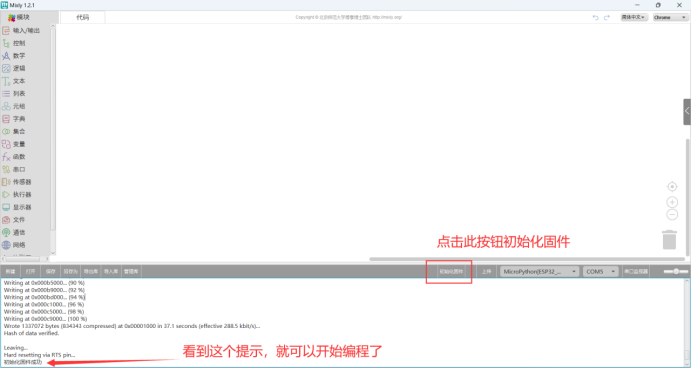The height and width of the screenshot is (368, 692).
Task: Click the 'Writing at 0x000c9000... (100 %)' line
Action: tap(45, 319)
